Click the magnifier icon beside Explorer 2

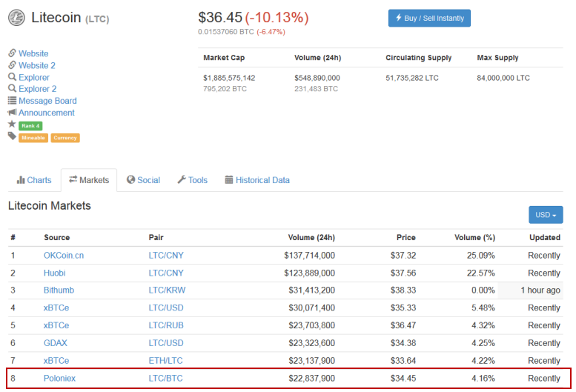pos(12,88)
